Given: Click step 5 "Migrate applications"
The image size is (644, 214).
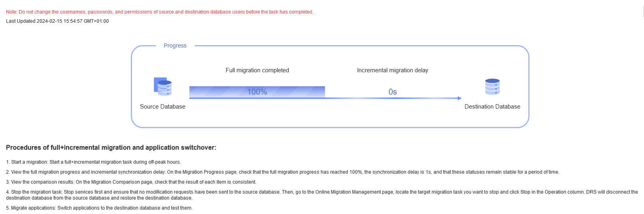Looking at the screenshot, I should point(99,208).
